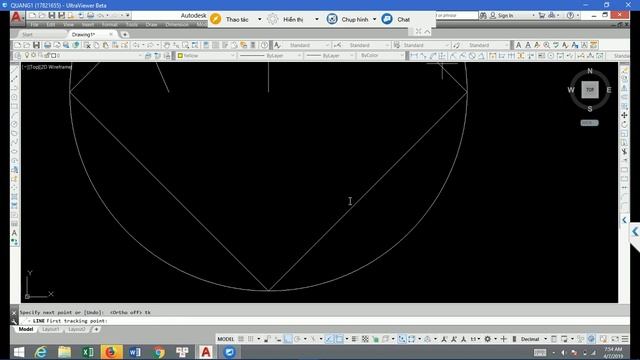Open the Autodesk Exchange cart icon
The width and height of the screenshot is (640, 360).
542,15
